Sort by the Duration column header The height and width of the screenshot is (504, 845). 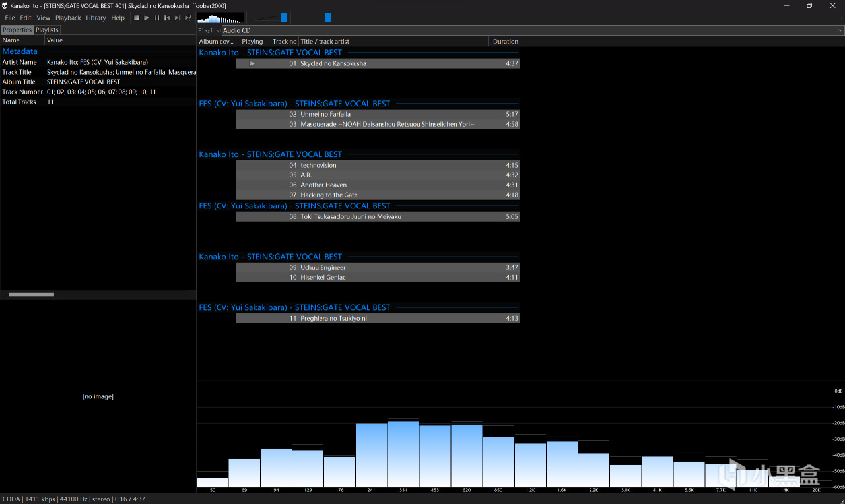point(505,41)
